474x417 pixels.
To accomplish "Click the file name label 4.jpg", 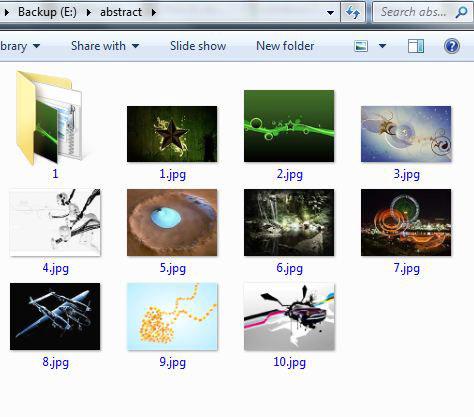I will coord(55,268).
